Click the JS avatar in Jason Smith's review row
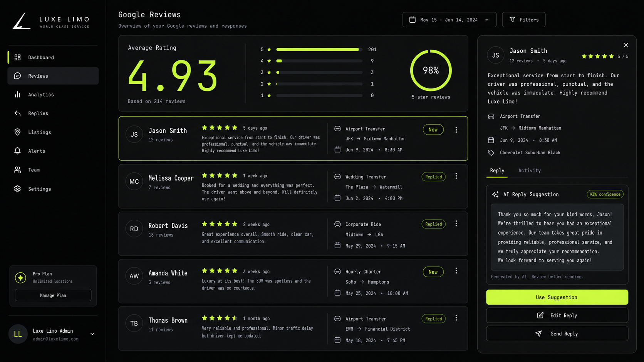 134,134
